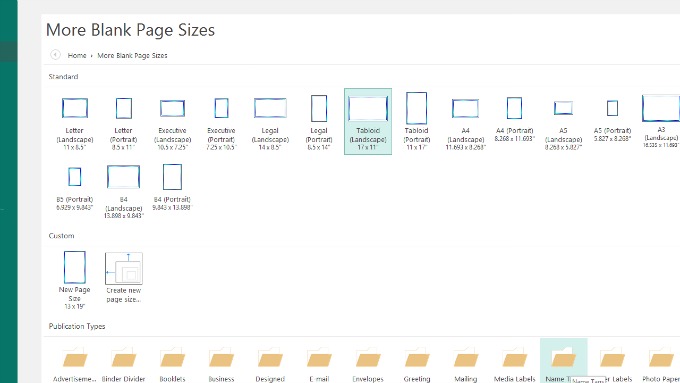Open the Create new page size option
Screen dimensions: 680x383
pos(124,278)
